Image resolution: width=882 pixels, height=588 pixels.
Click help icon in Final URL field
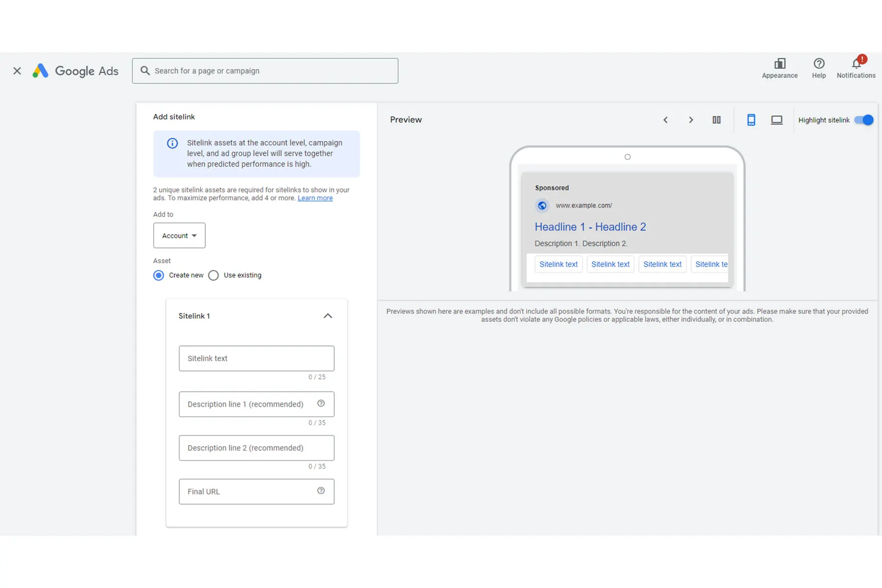coord(321,491)
